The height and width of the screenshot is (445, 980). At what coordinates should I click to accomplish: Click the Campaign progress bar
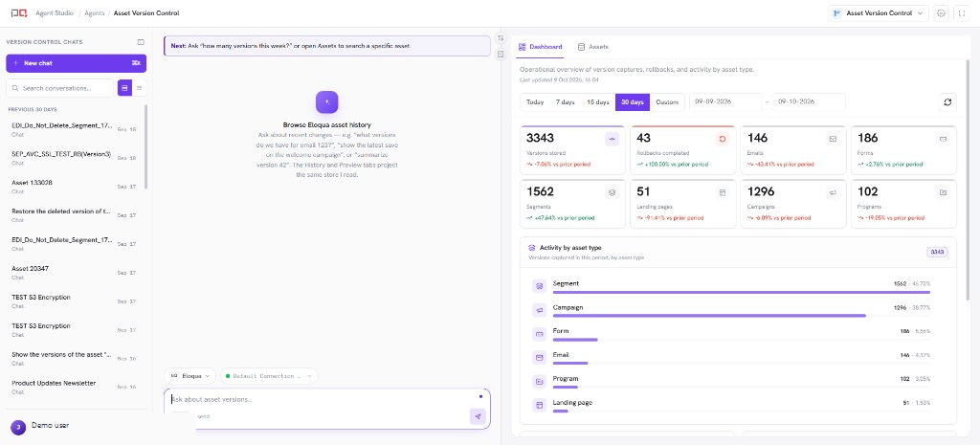[709, 316]
